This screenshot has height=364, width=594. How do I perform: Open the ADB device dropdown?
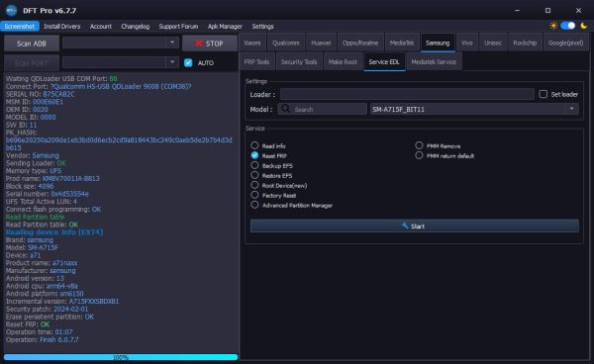[121, 43]
